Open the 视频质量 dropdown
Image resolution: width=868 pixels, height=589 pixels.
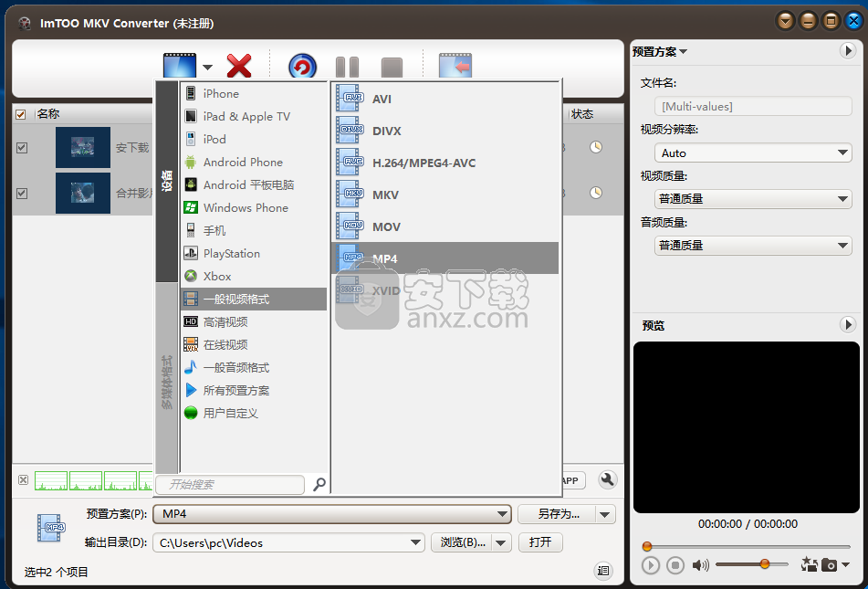[x=753, y=199]
